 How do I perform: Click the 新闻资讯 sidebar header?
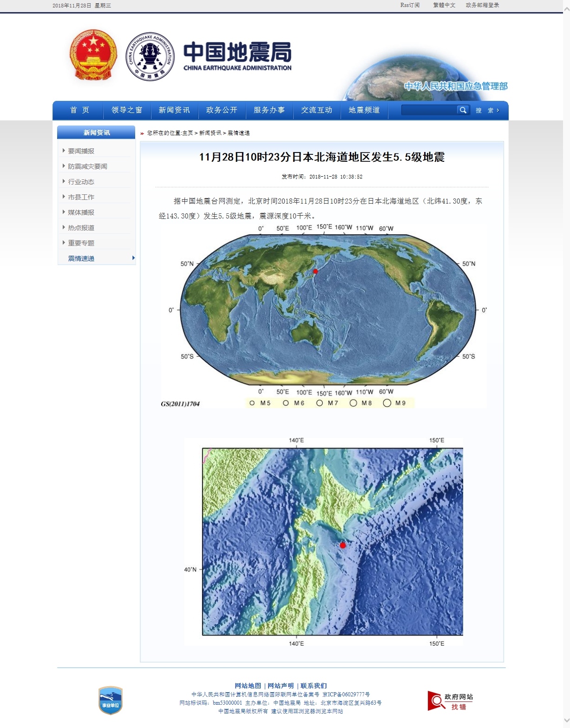pos(96,132)
